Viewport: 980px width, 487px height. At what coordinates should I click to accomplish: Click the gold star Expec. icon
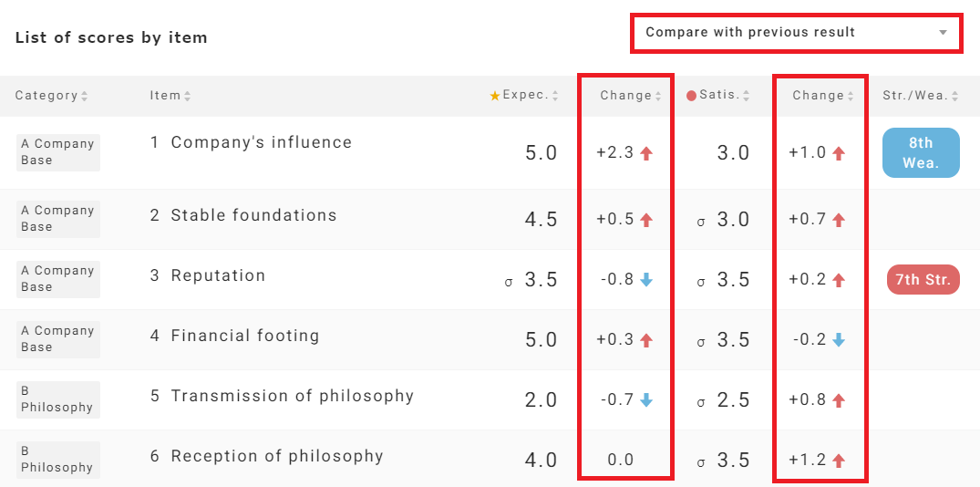pyautogui.click(x=495, y=96)
